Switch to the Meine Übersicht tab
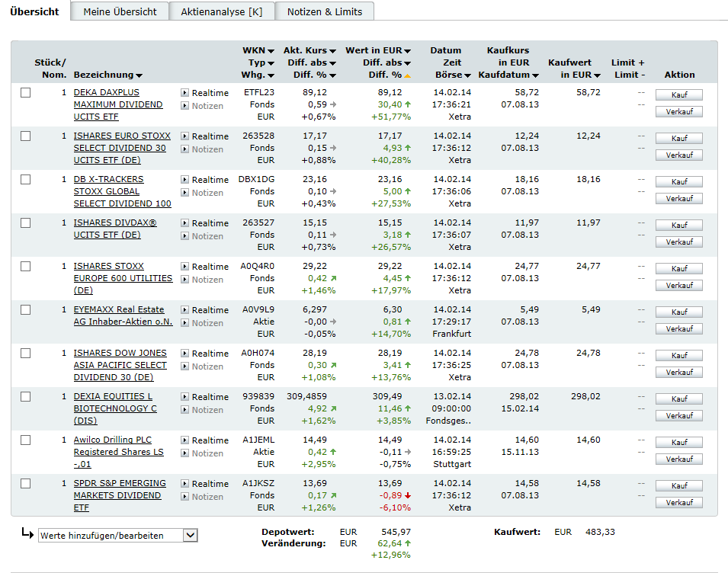 [x=120, y=11]
